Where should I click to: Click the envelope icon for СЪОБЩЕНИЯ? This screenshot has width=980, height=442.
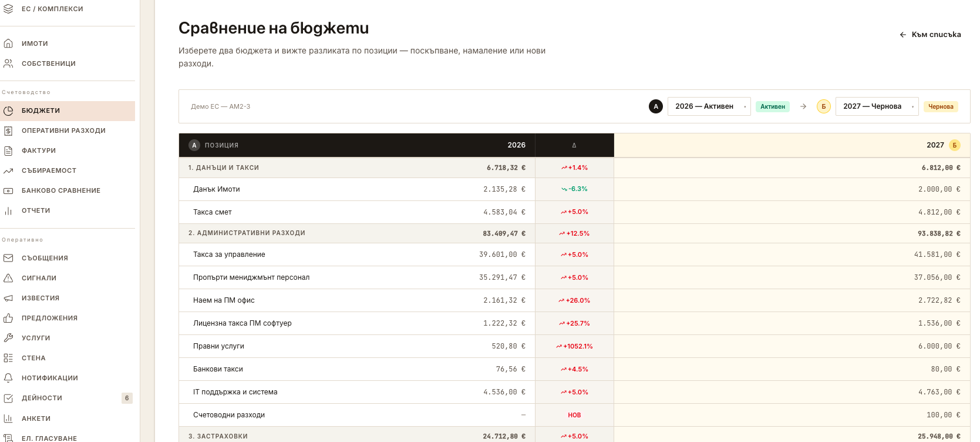point(8,258)
